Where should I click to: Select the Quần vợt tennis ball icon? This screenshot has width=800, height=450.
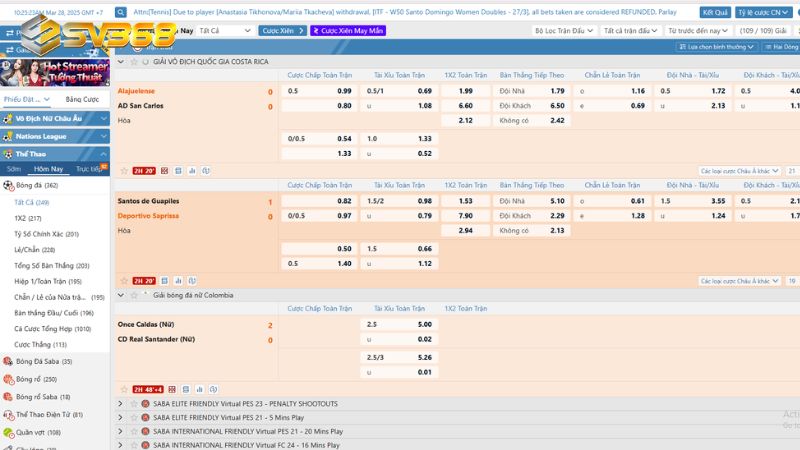[9, 433]
